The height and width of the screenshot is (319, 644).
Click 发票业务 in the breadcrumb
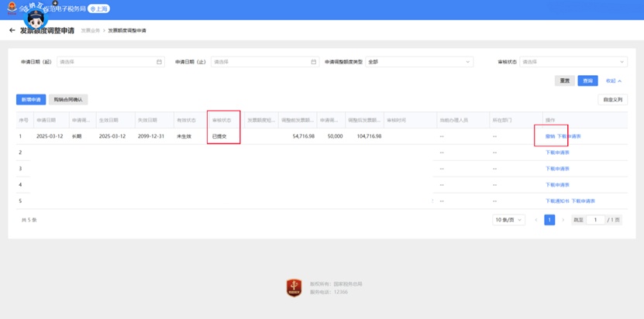[91, 30]
